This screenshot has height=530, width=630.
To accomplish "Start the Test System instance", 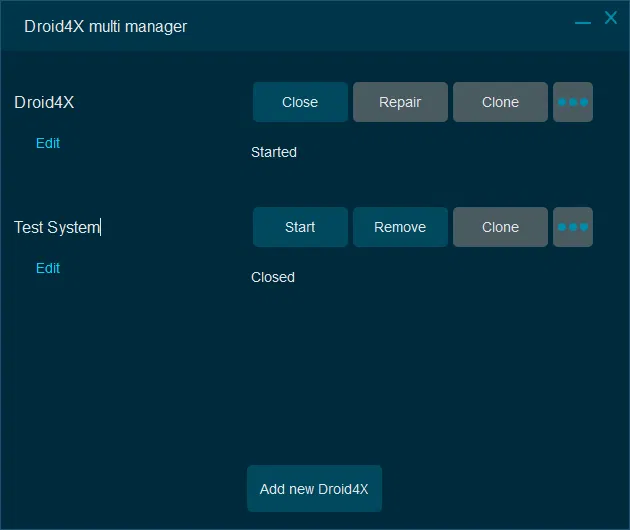I will (x=300, y=227).
